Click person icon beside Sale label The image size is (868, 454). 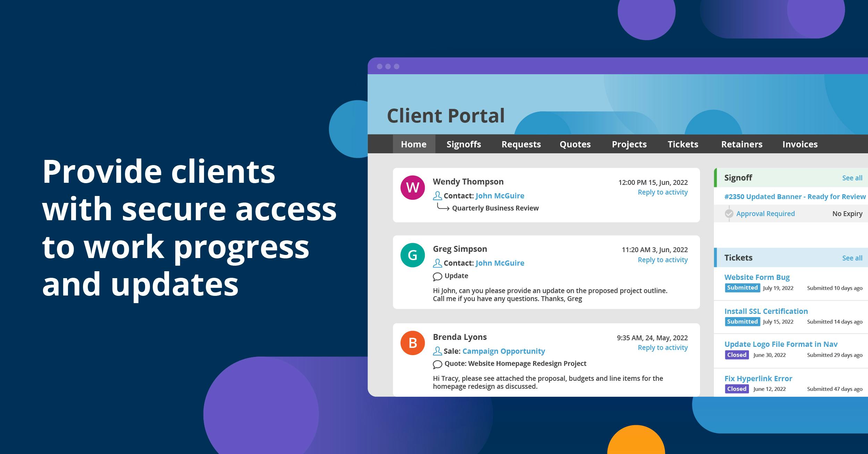[437, 351]
